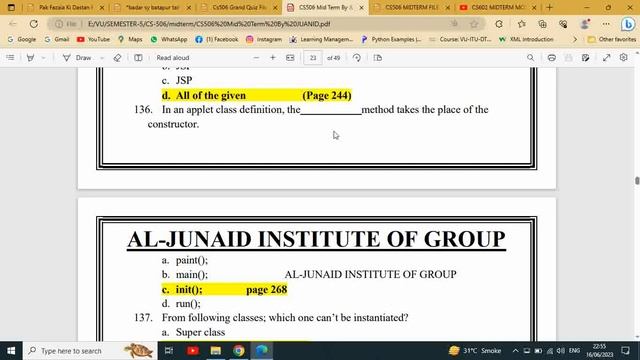Click the taskbar search box
This screenshot has width=640, height=360.
point(90,351)
